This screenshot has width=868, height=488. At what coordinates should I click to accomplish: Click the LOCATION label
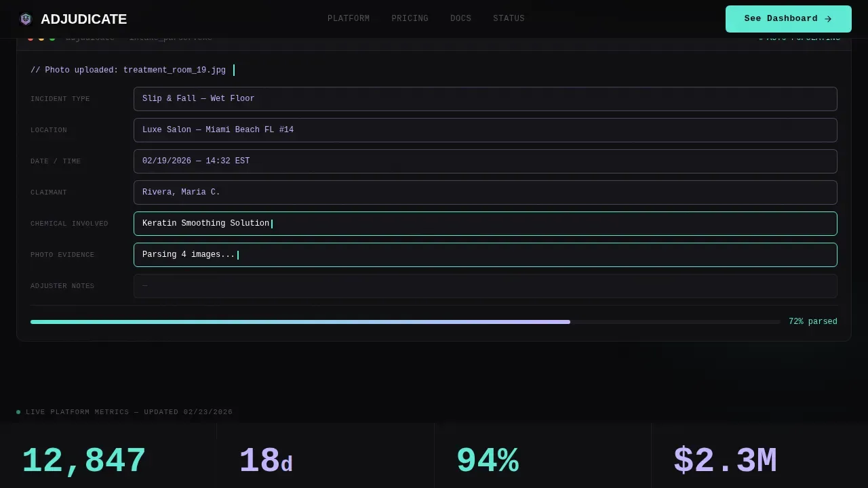click(x=49, y=130)
